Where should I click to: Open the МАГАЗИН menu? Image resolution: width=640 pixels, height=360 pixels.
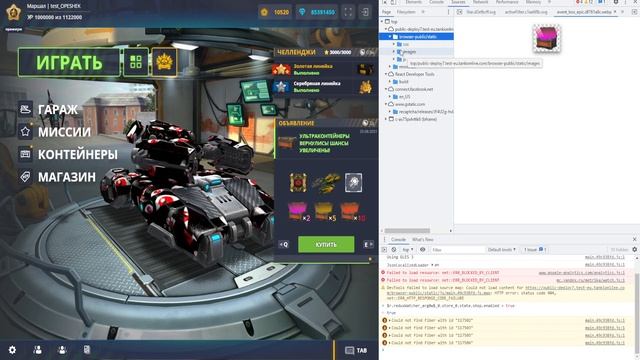pyautogui.click(x=67, y=177)
